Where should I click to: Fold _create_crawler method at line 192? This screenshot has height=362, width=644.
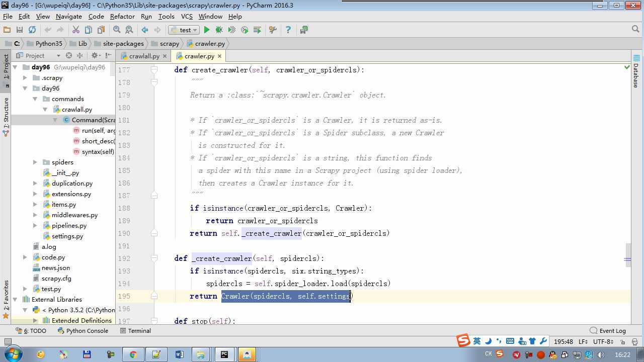click(154, 258)
